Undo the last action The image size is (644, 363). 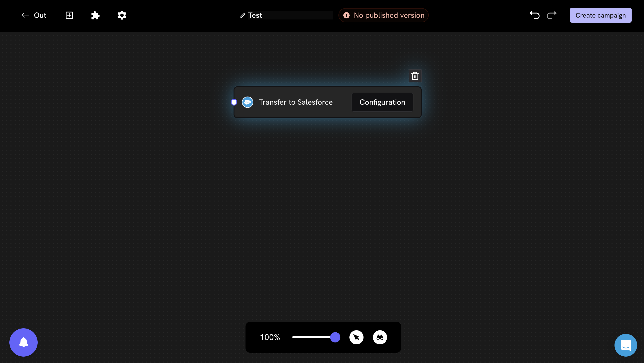(x=535, y=15)
